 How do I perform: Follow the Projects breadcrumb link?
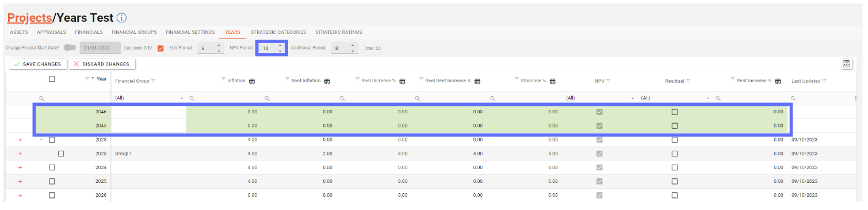pos(29,18)
